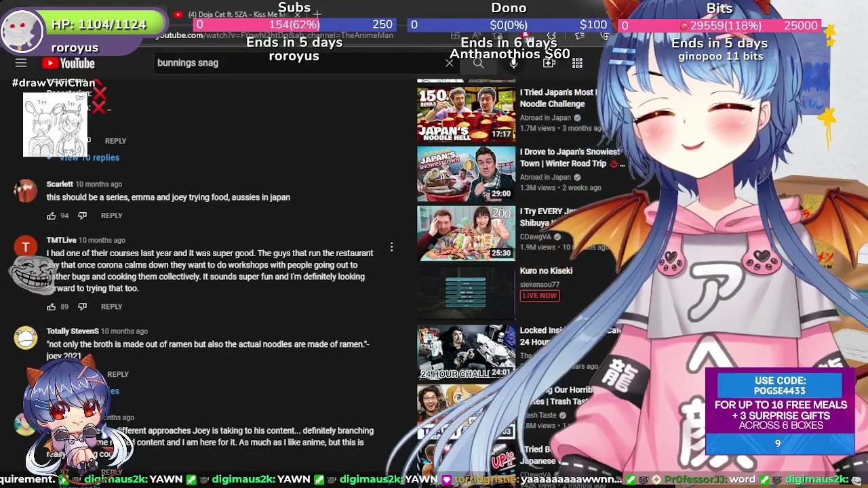
Task: Open TMTLive's channel avatar
Action: pyautogui.click(x=25, y=247)
